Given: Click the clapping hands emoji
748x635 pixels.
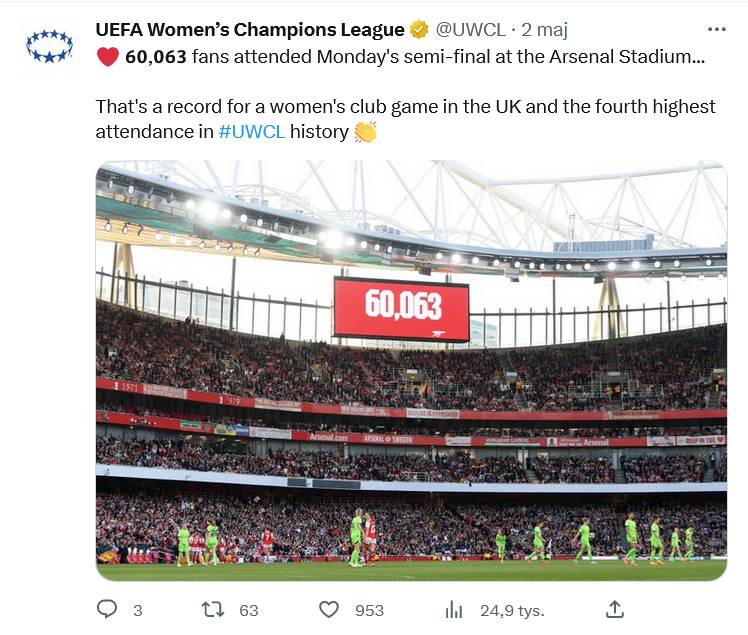Looking at the screenshot, I should tap(365, 132).
